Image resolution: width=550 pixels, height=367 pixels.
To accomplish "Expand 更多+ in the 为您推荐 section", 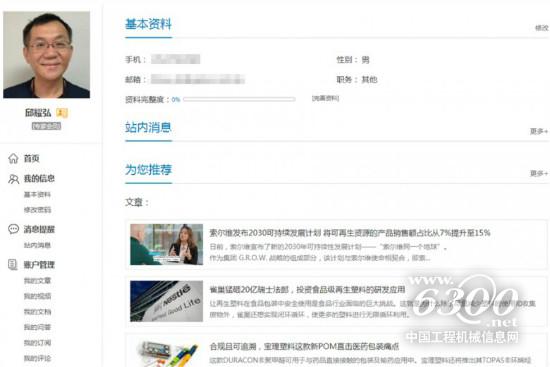I will point(539,173).
